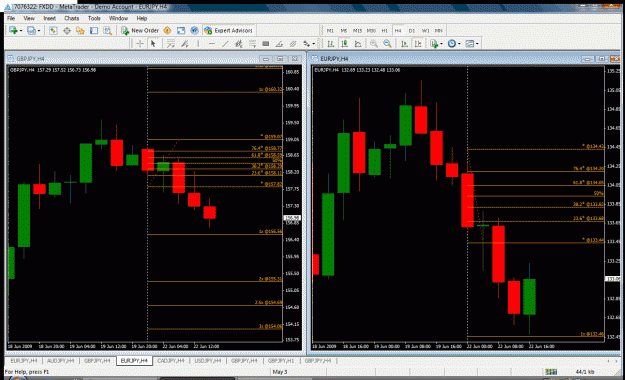The height and width of the screenshot is (380, 625).
Task: Open the Tools menu
Action: (94, 18)
